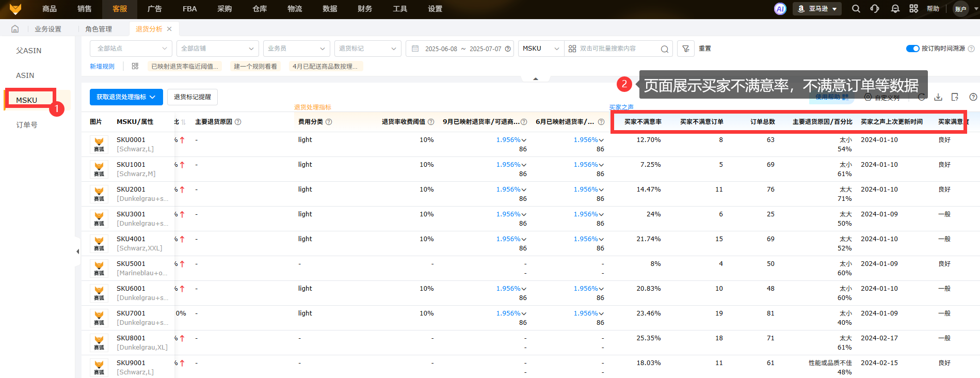Image resolution: width=980 pixels, height=378 pixels.
Task: Click the 新增规则 link
Action: click(x=102, y=66)
